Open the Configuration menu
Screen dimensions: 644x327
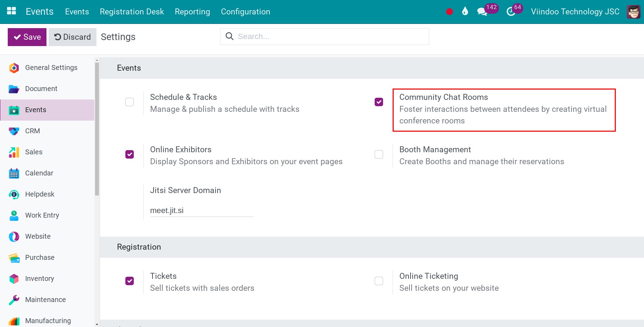click(x=245, y=12)
